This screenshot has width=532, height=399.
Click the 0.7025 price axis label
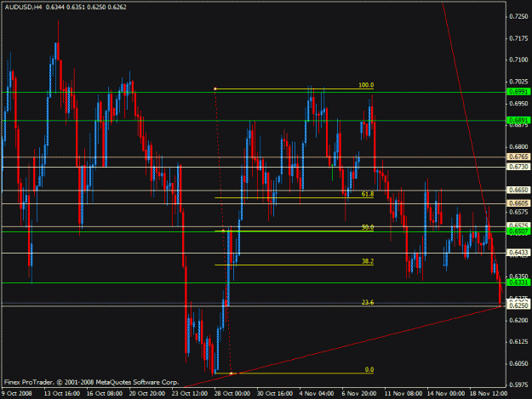pyautogui.click(x=518, y=82)
